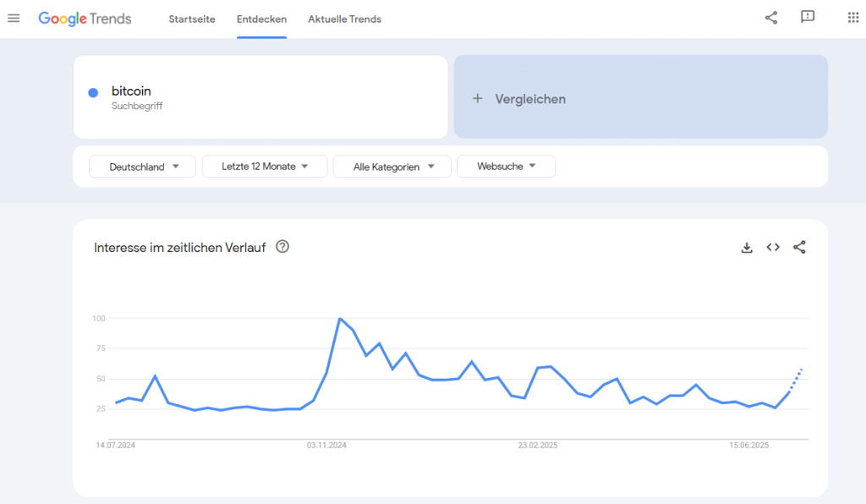Open the send feedback icon
Viewport: 866px width, 504px height.
click(808, 17)
